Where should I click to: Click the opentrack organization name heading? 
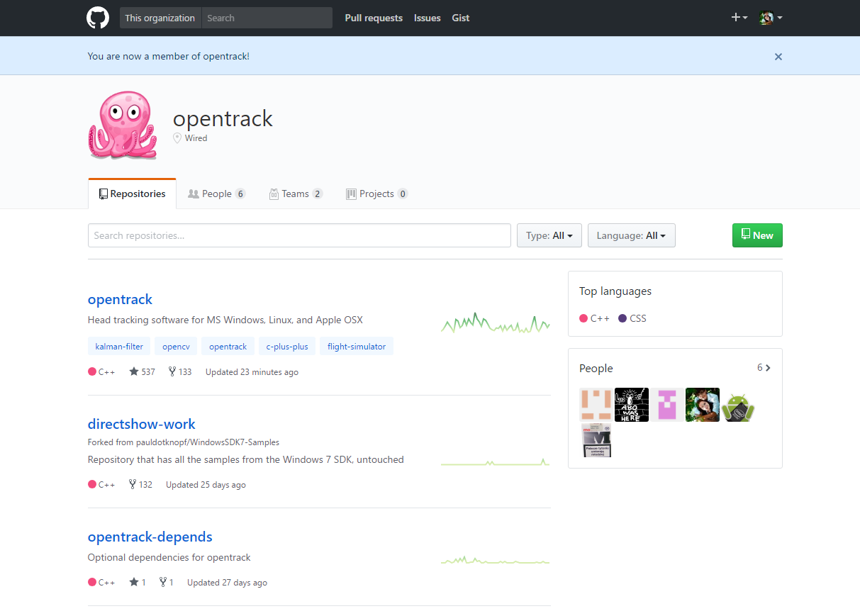pyautogui.click(x=223, y=118)
